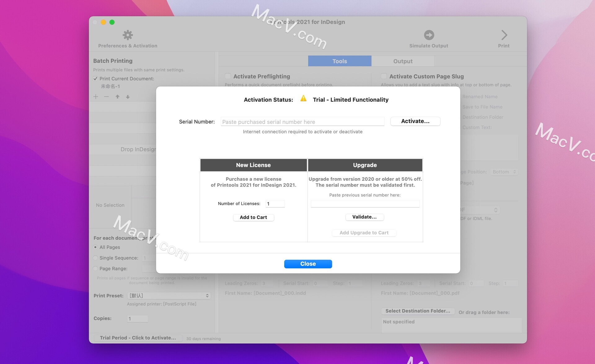Select the Single Sequence radio button
Viewport: 595px width, 364px height.
click(95, 257)
